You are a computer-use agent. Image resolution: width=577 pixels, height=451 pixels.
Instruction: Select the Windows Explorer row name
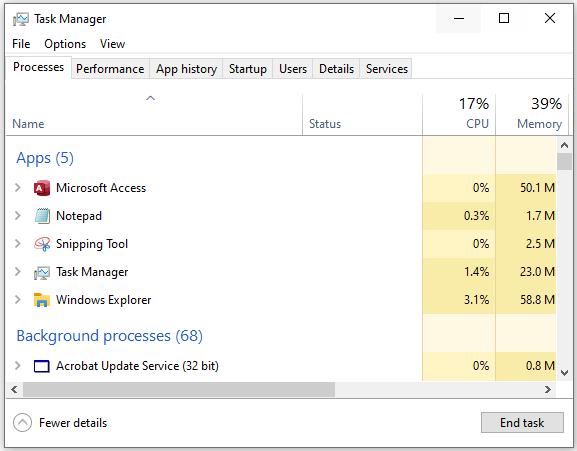[x=103, y=300]
